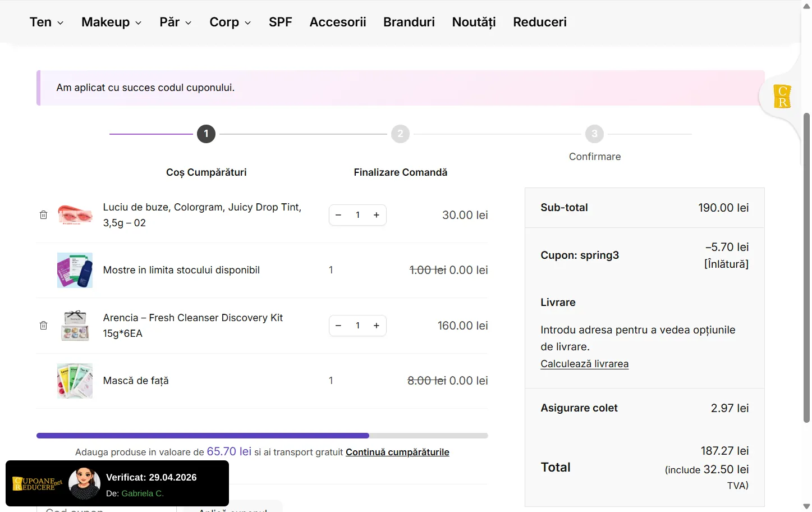Click the free shipping progress bar
The width and height of the screenshot is (812, 512).
coord(262,436)
